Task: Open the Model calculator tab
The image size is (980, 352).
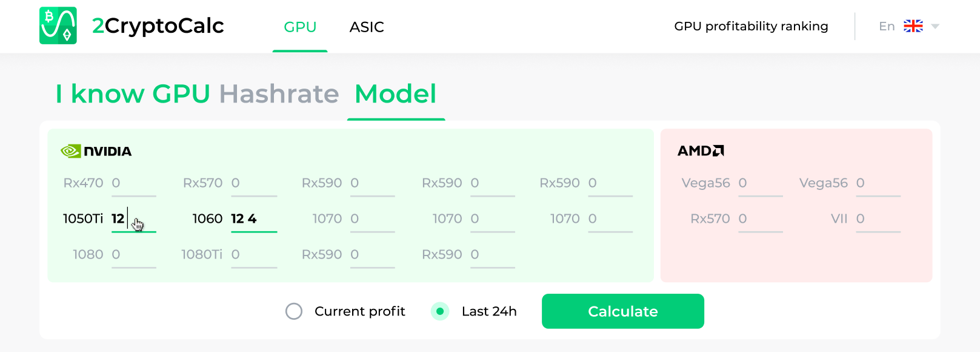Action: (395, 94)
